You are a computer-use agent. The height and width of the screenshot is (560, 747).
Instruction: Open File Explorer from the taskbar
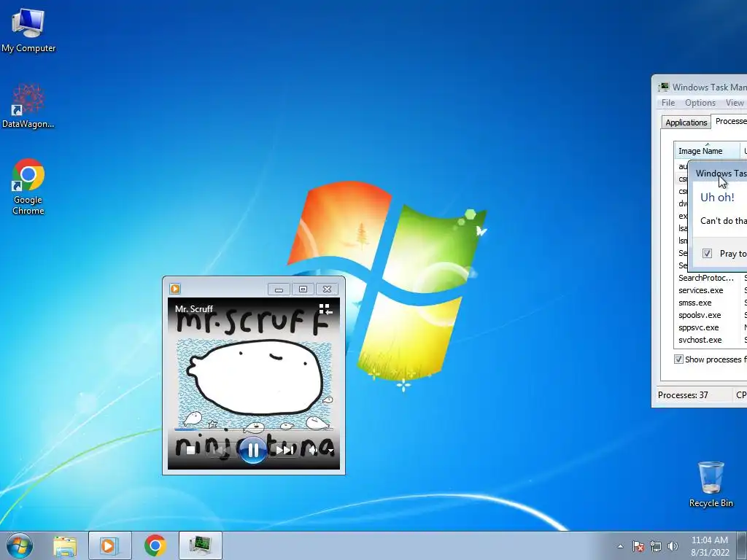65,545
